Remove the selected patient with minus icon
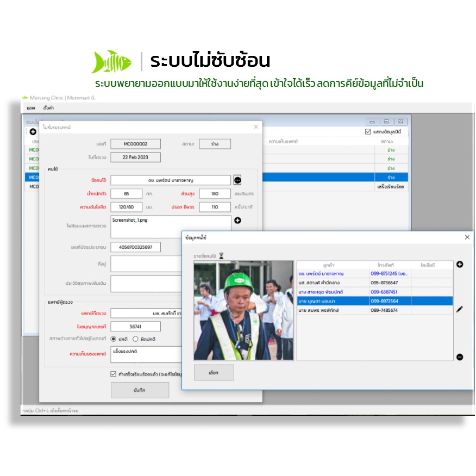The width and height of the screenshot is (476, 476). point(460,357)
